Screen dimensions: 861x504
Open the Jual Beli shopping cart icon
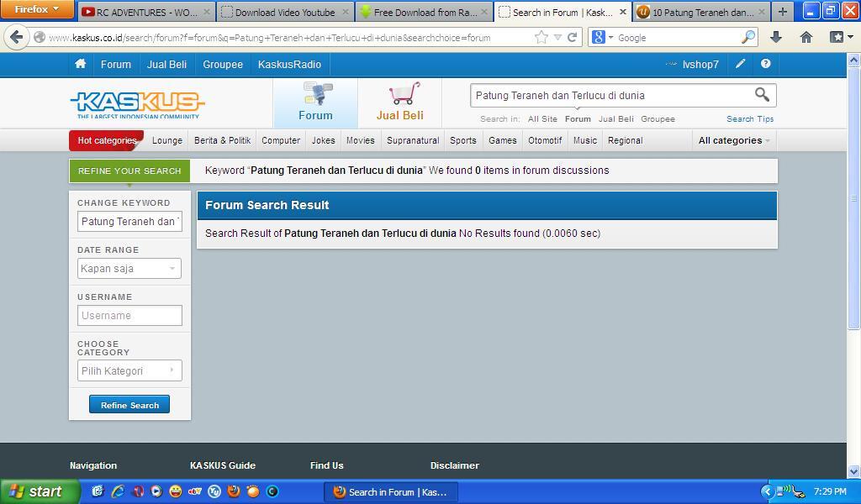pos(400,102)
